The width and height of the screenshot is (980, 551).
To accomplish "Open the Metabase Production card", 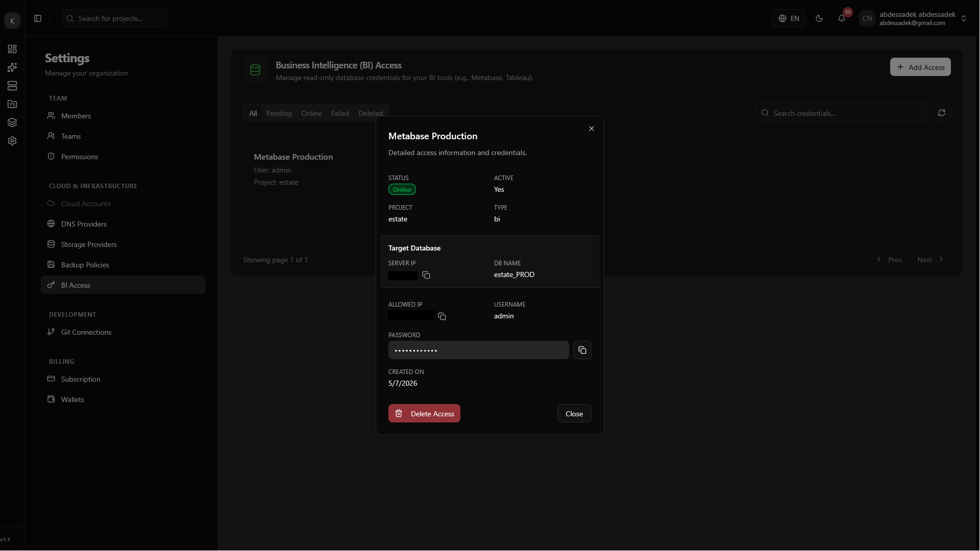I will click(309, 182).
